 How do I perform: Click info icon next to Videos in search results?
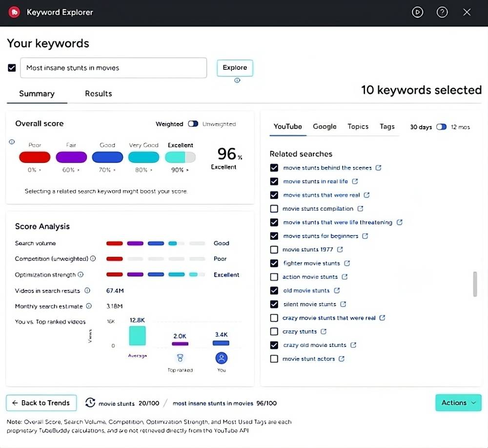click(87, 290)
